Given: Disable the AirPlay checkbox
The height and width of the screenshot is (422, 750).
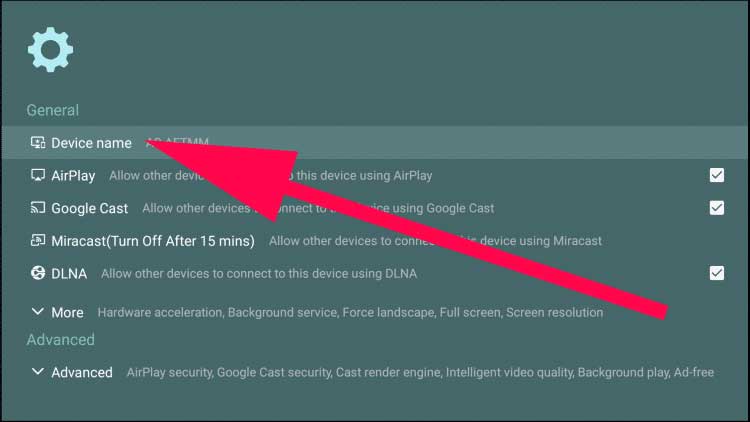Looking at the screenshot, I should point(717,175).
